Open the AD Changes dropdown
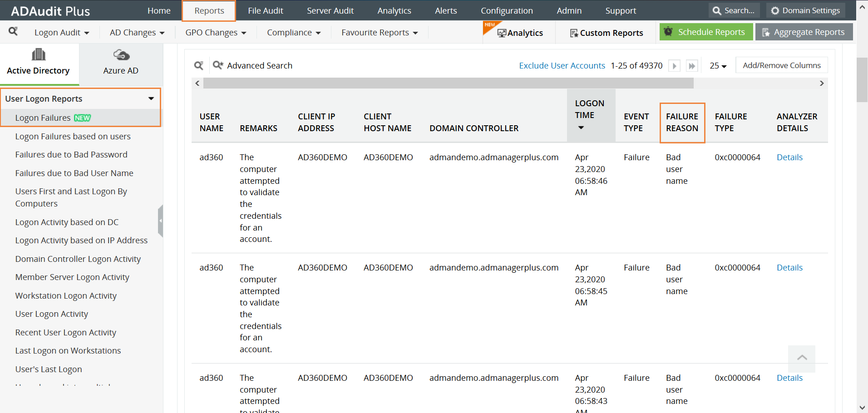868x413 pixels. [x=137, y=33]
